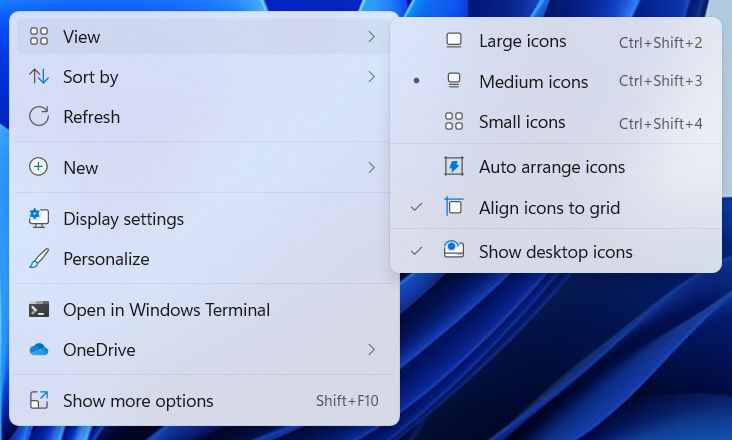Click the Large icons monitor icon
The image size is (732, 440).
454,41
